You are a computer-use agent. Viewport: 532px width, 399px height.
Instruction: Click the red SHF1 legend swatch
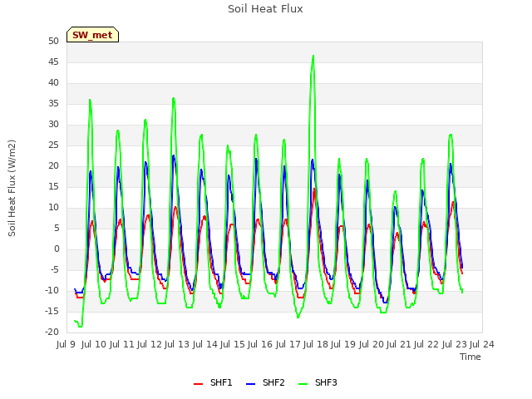pos(198,383)
